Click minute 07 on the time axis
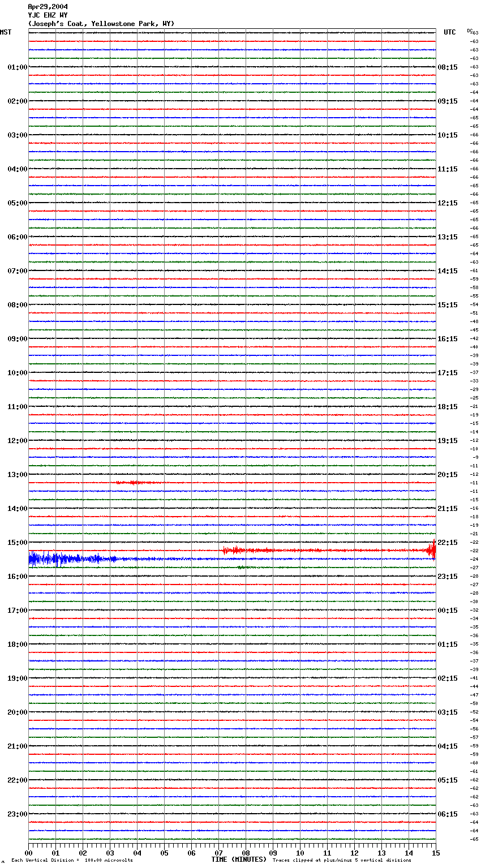The width and height of the screenshot is (481, 868). (x=218, y=852)
